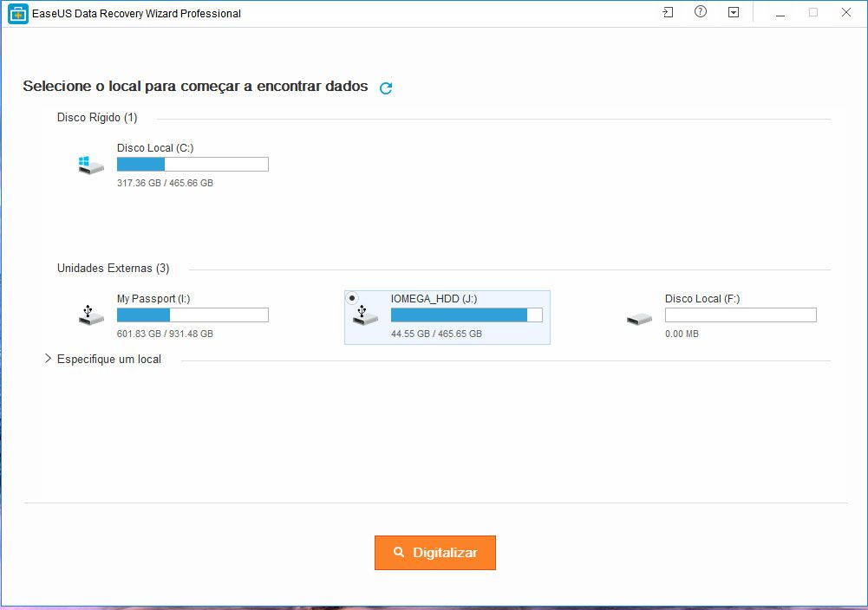Select the My Passport (I:) drive label

coord(153,299)
